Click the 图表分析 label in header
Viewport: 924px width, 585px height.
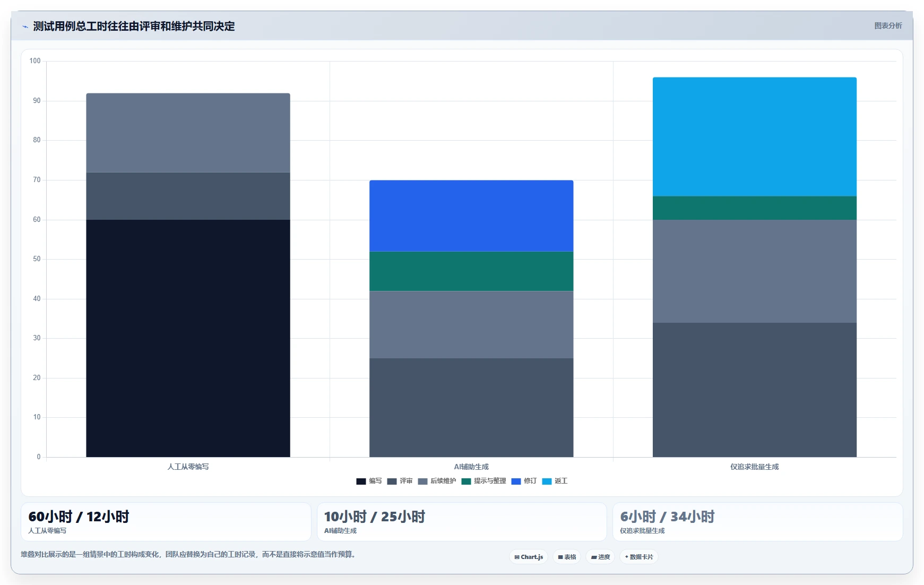(888, 25)
